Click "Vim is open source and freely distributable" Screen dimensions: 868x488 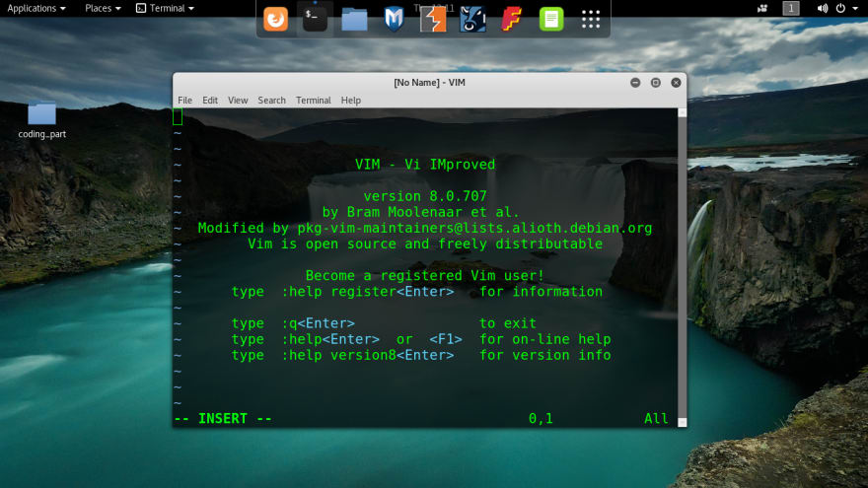click(x=425, y=244)
